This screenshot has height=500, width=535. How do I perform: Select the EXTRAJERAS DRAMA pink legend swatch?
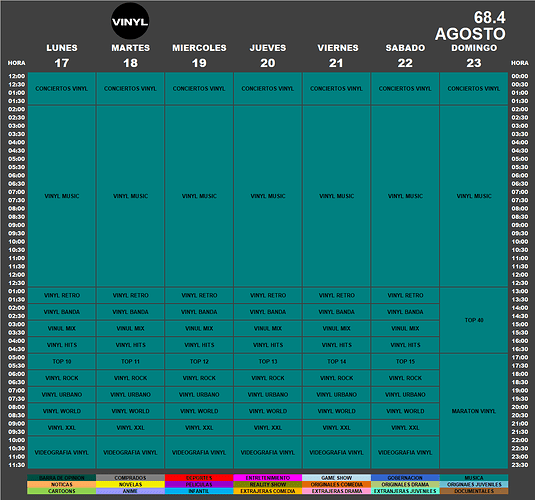336,491
